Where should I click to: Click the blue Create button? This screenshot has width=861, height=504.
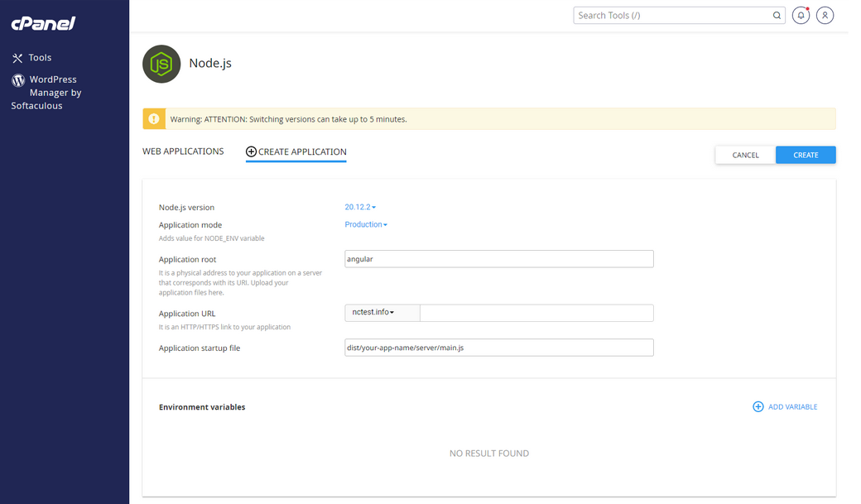coord(806,155)
